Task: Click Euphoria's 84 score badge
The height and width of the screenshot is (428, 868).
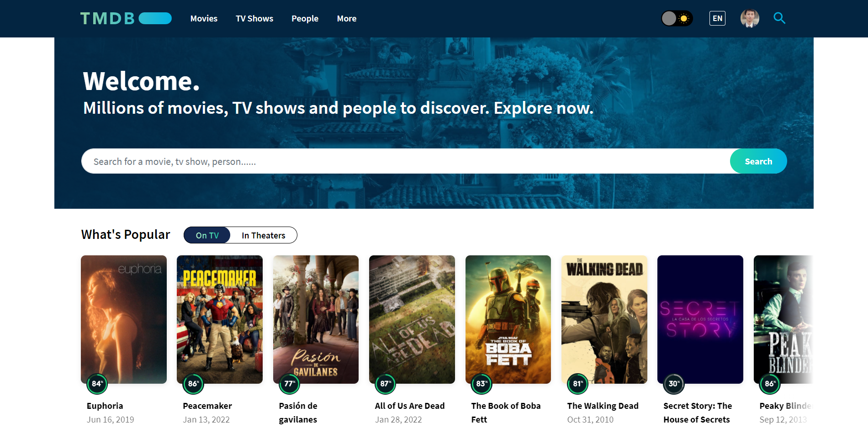Action: coord(97,384)
